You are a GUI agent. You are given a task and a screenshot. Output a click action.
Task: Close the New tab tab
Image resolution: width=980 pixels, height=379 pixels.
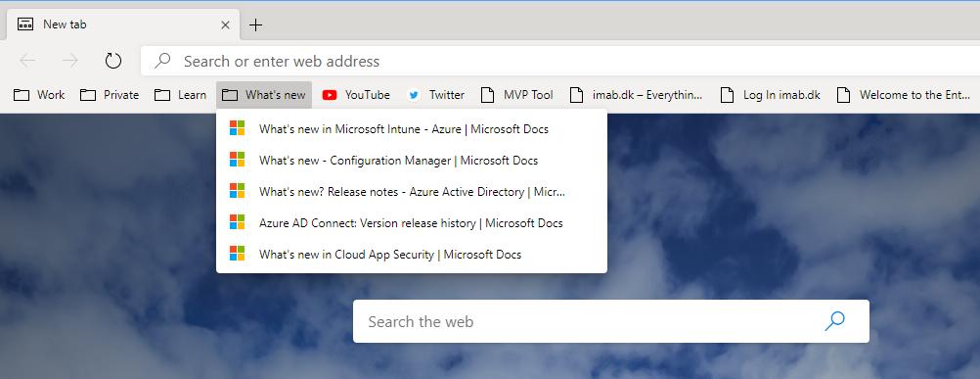[x=226, y=25]
